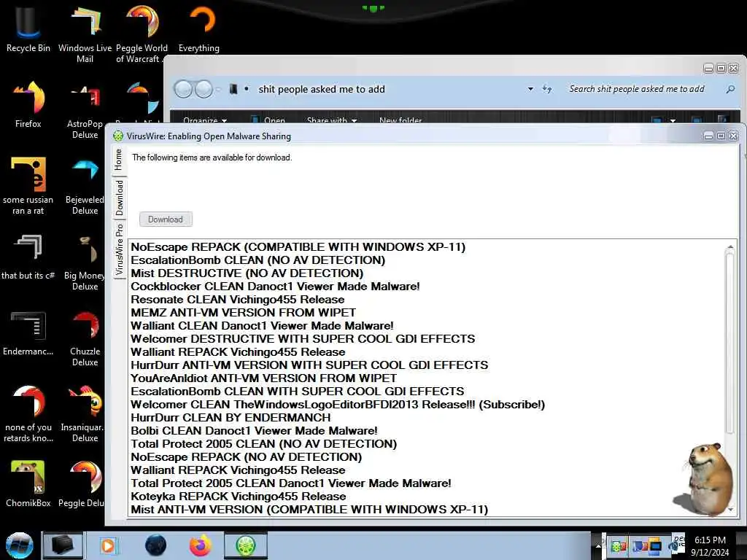Viewport: 747px width, 560px height.
Task: Open the Everything desktop shortcut
Action: tap(199, 28)
